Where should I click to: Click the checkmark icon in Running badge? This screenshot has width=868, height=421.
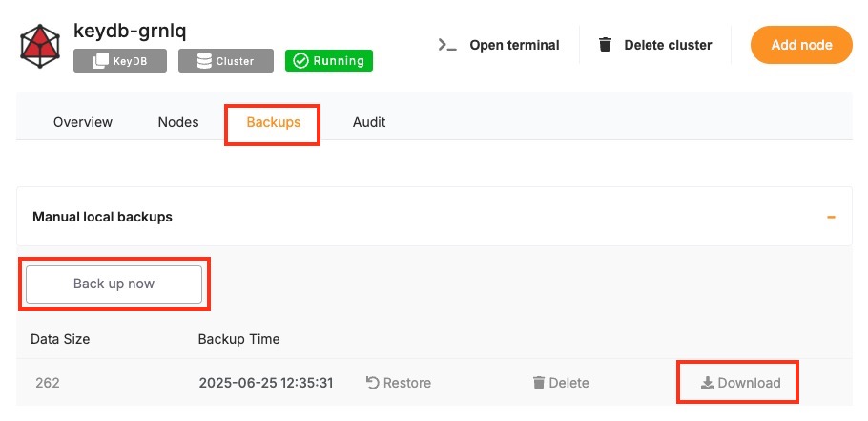300,61
